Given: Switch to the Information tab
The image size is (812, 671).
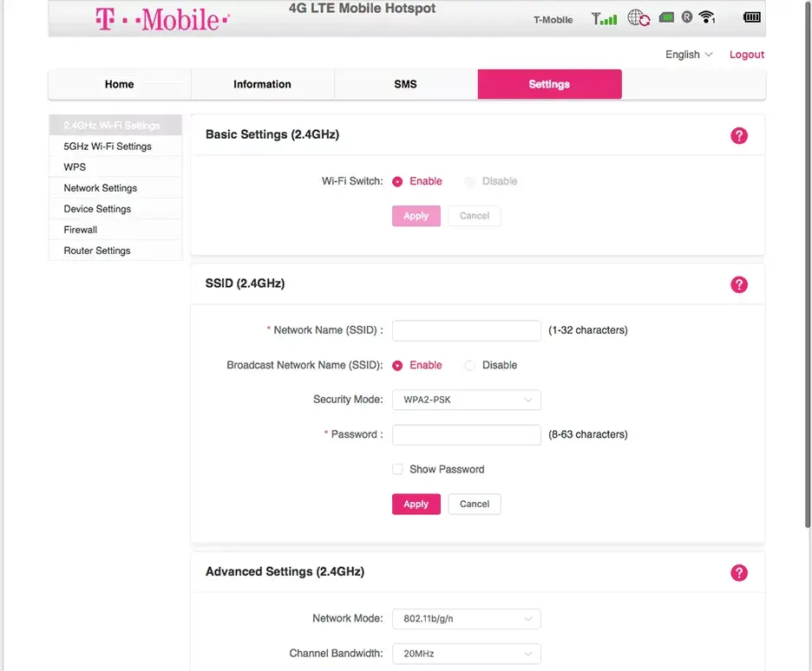Looking at the screenshot, I should (x=262, y=84).
